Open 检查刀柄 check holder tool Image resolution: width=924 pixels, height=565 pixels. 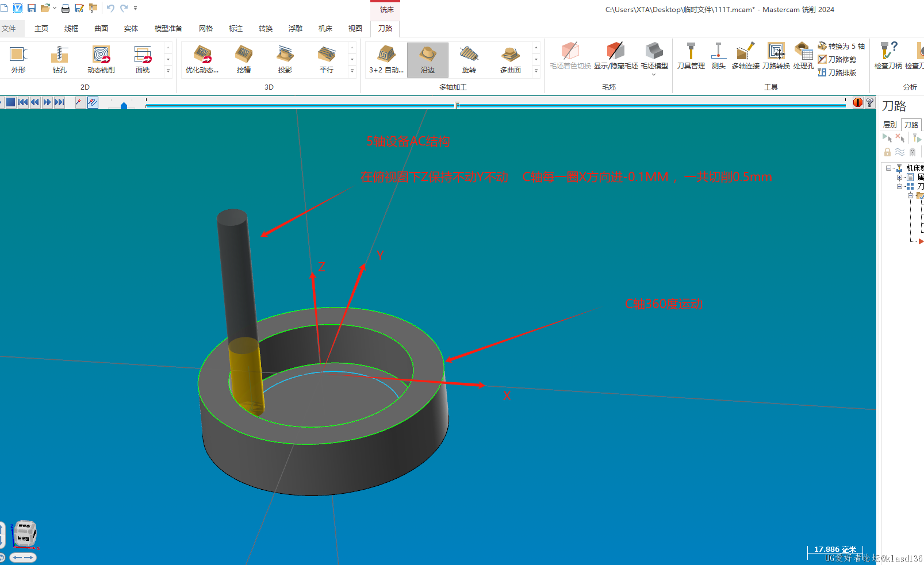click(888, 56)
